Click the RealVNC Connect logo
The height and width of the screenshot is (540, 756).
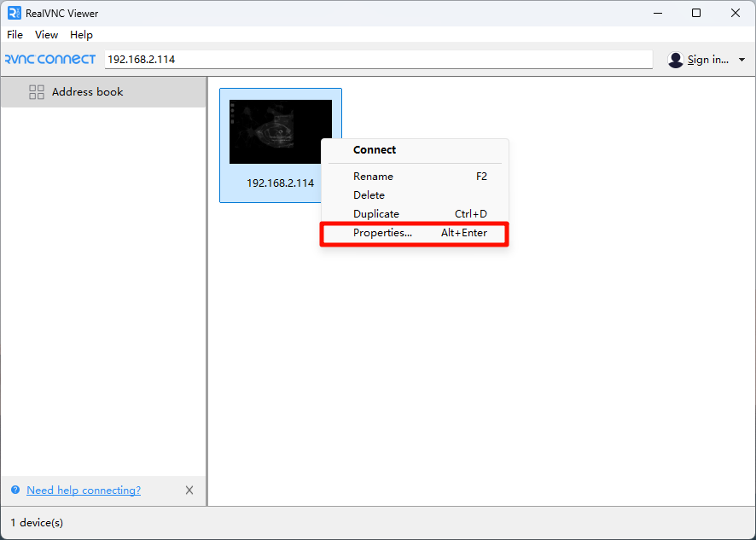(x=49, y=58)
